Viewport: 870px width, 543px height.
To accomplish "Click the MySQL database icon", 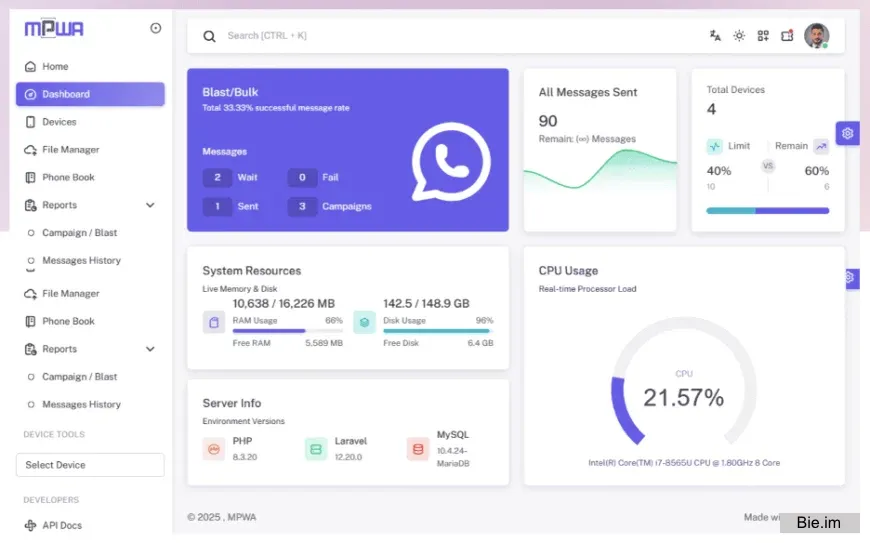I will [x=418, y=449].
